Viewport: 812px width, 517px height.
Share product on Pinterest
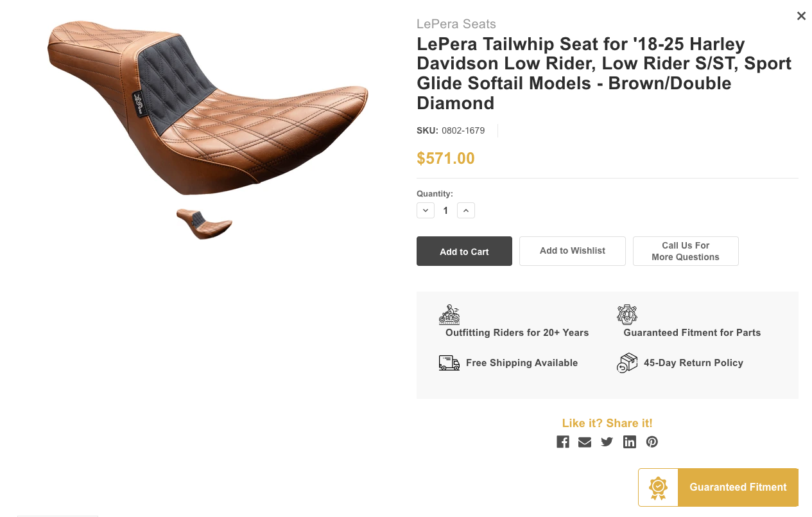[x=652, y=442]
